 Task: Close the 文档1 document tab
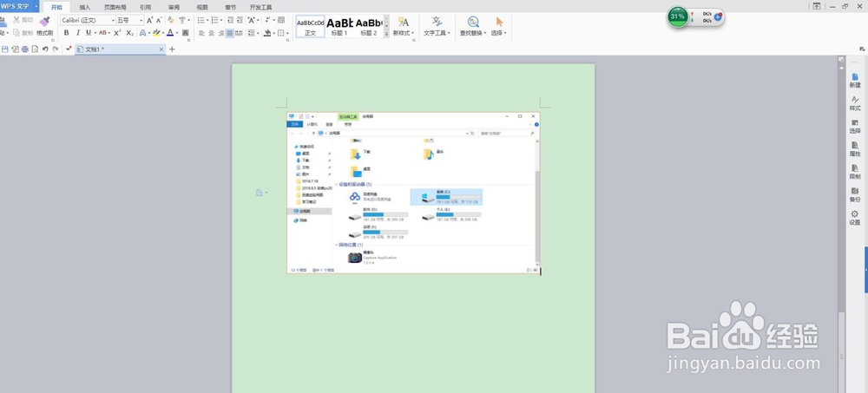(161, 49)
